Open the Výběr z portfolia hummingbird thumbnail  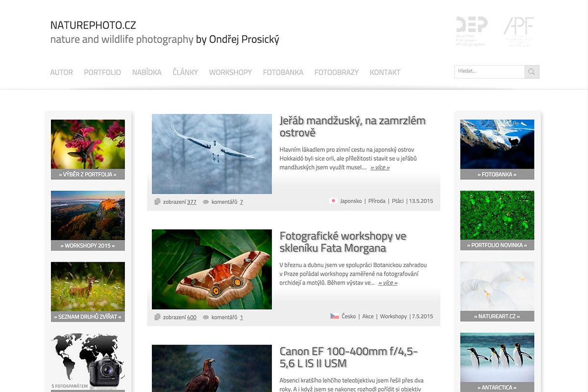[88, 145]
